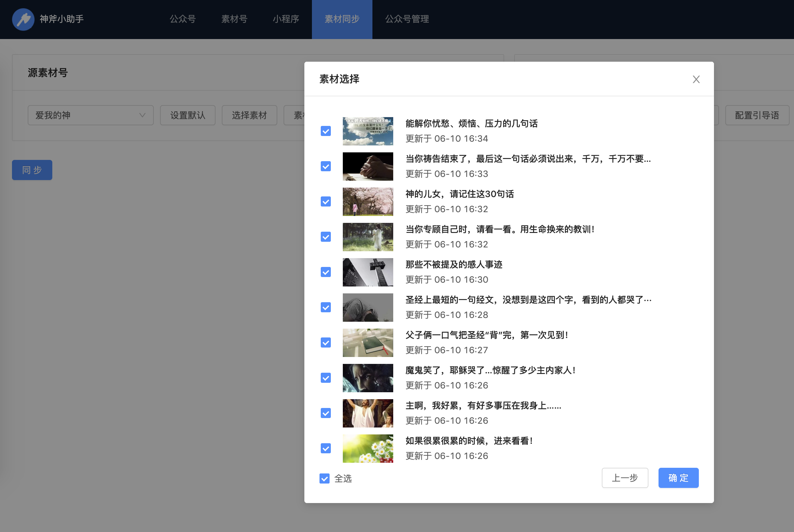Click the forest thumbnail for 当你专顾自己时
794x532 pixels.
pyautogui.click(x=368, y=237)
